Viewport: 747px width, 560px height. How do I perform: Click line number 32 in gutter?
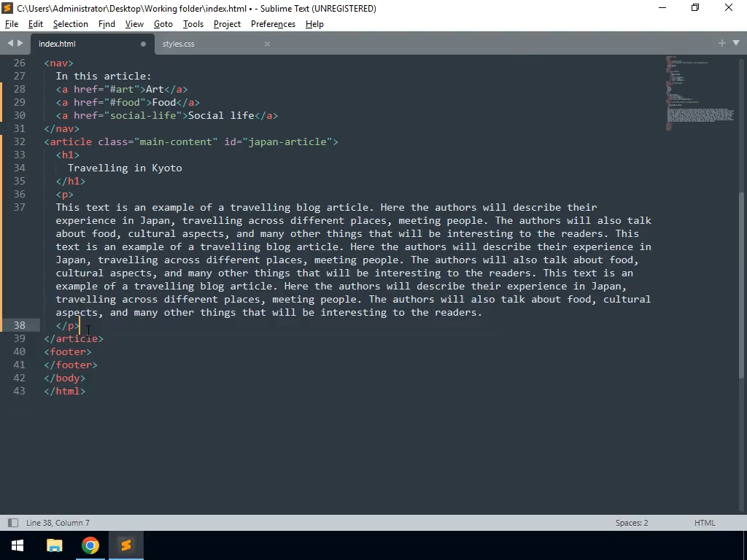point(20,141)
